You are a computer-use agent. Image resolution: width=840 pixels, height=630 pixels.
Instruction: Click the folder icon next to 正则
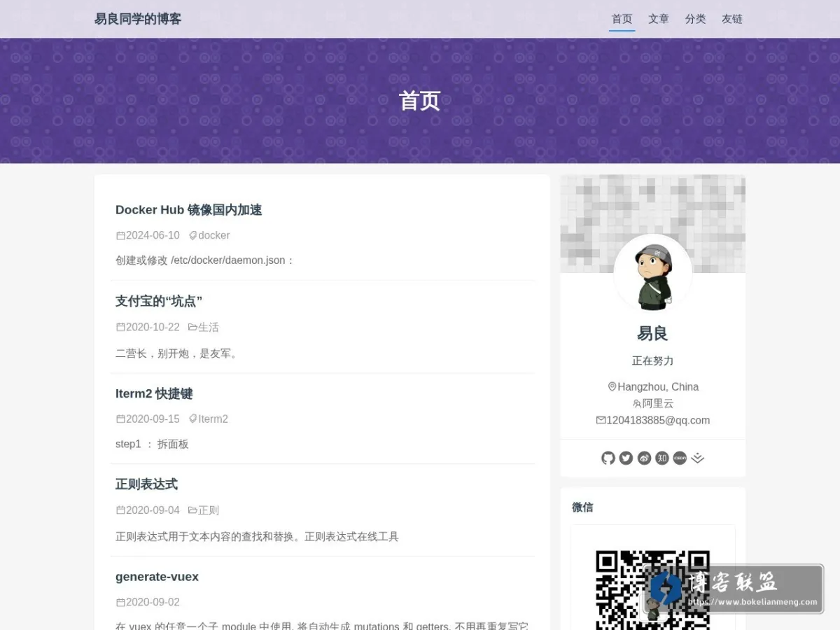click(x=192, y=510)
